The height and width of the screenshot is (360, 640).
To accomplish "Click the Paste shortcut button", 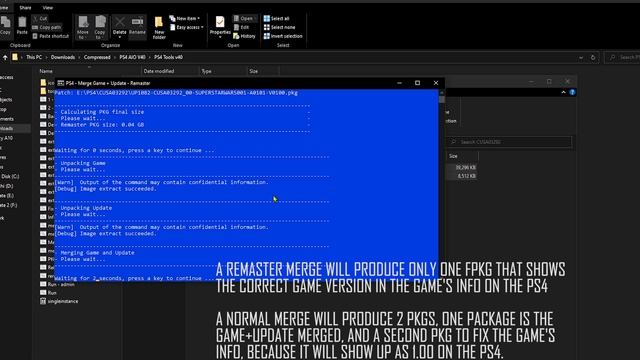I will pyautogui.click(x=51, y=36).
